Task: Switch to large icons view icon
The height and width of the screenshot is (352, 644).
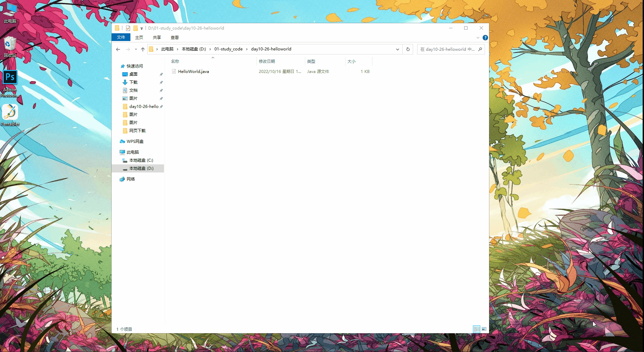Action: [x=484, y=329]
